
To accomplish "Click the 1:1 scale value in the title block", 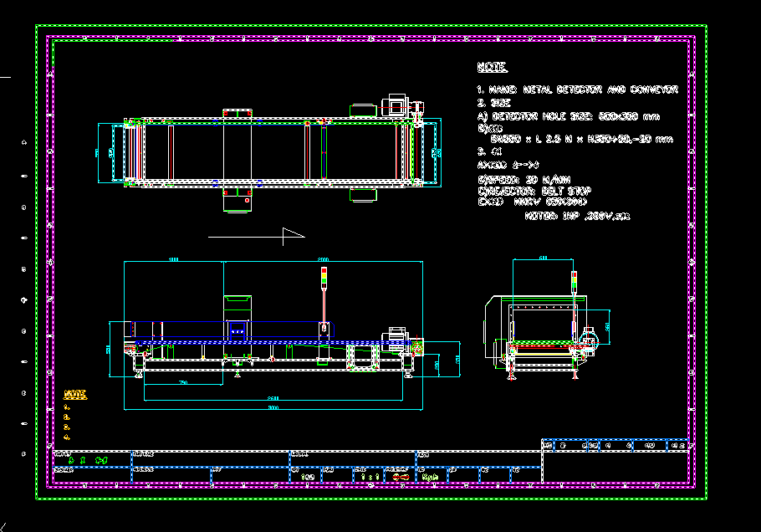I will pos(370,476).
